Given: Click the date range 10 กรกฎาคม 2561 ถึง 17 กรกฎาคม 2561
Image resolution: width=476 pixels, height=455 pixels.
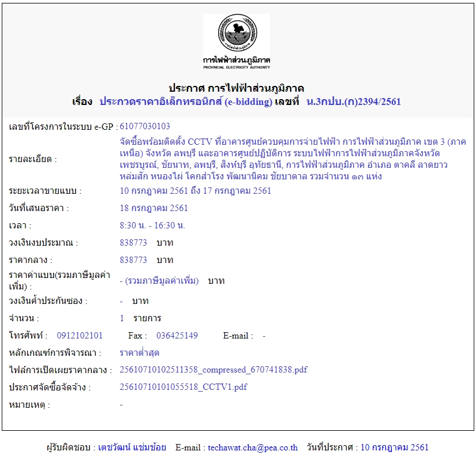Looking at the screenshot, I should pyautogui.click(x=195, y=191).
